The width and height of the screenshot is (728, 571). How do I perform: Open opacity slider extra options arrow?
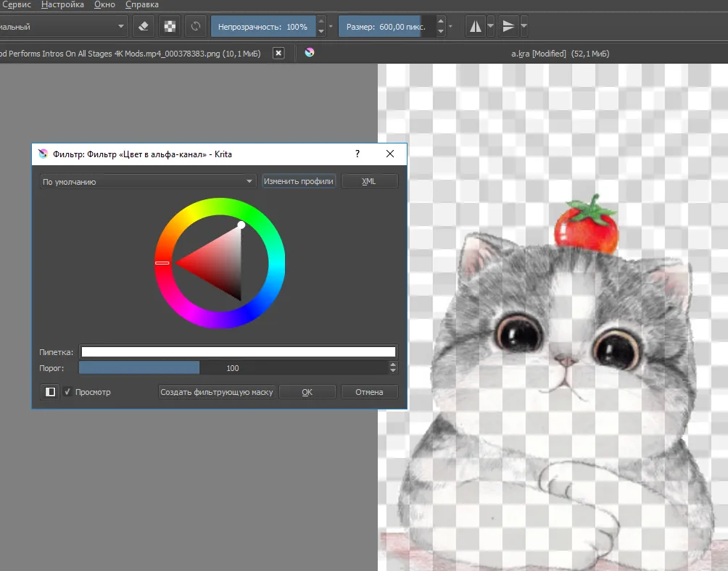click(331, 26)
